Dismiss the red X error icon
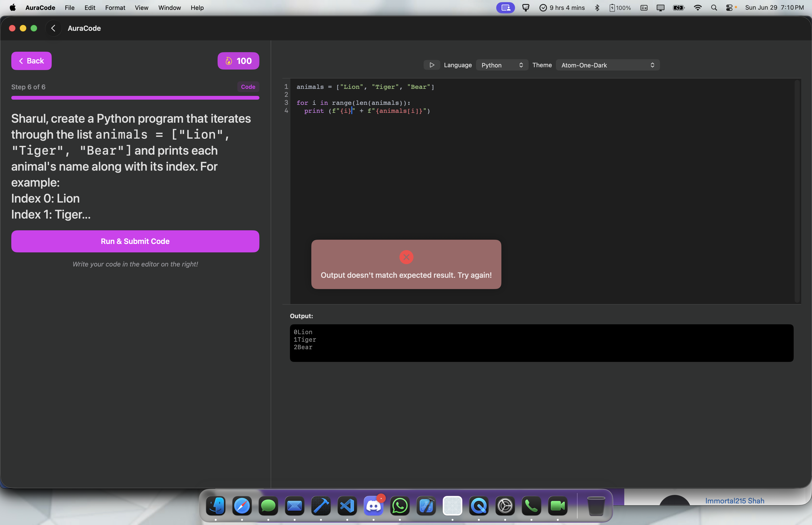 (406, 257)
